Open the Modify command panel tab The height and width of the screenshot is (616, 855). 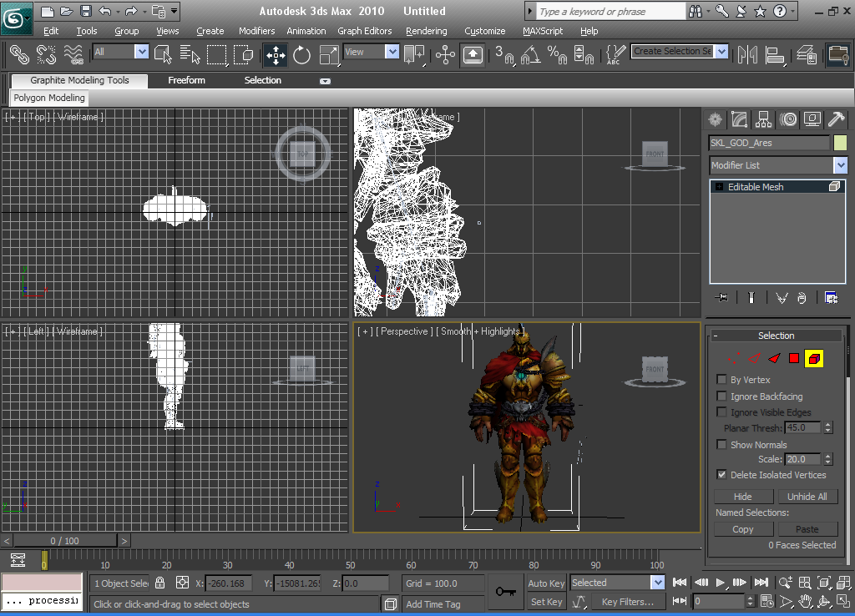[x=739, y=119]
